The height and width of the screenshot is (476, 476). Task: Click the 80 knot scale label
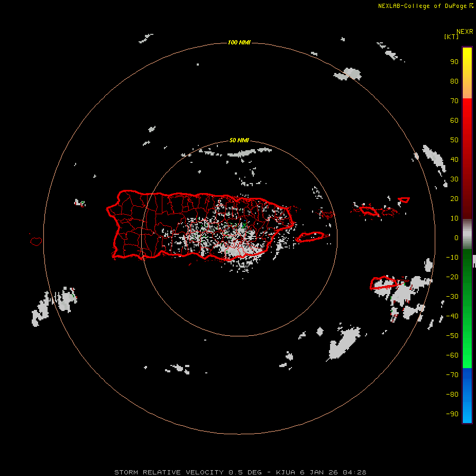point(454,81)
